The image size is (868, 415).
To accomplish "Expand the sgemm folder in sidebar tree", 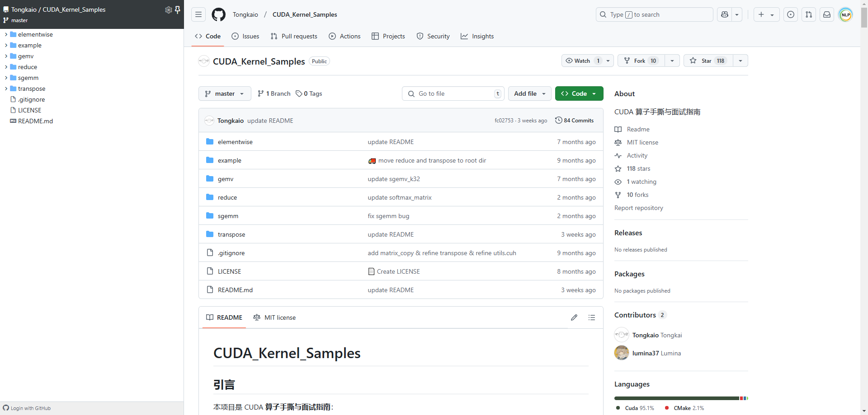I will (x=6, y=78).
